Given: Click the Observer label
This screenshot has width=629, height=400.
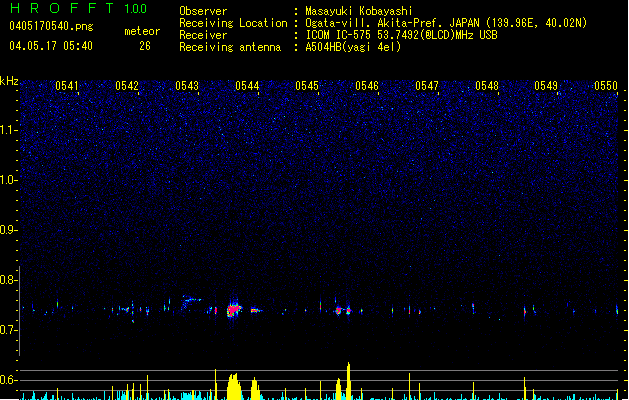Looking at the screenshot, I should 203,11.
